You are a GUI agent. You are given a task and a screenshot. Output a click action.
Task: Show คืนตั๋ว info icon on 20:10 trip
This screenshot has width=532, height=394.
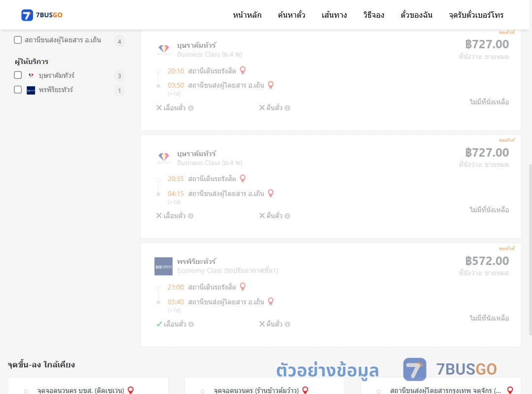[x=287, y=108]
